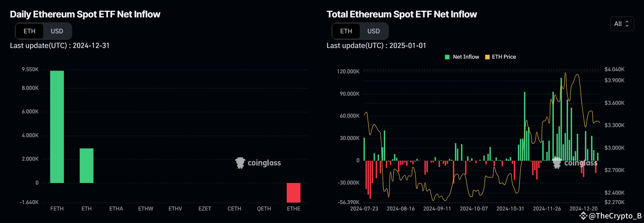This screenshot has width=644, height=223.
Task: Select ETH mode on the total inflow chart
Action: (x=346, y=31)
